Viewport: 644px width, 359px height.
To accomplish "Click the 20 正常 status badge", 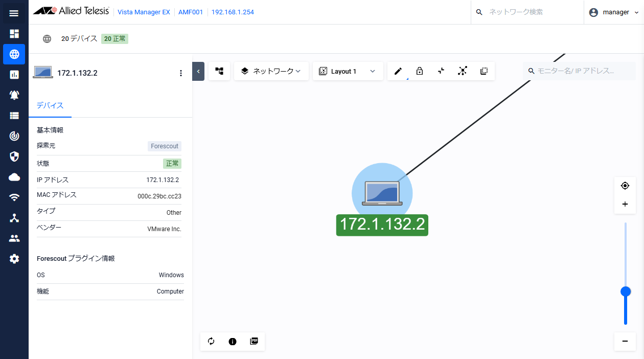I will tap(114, 39).
